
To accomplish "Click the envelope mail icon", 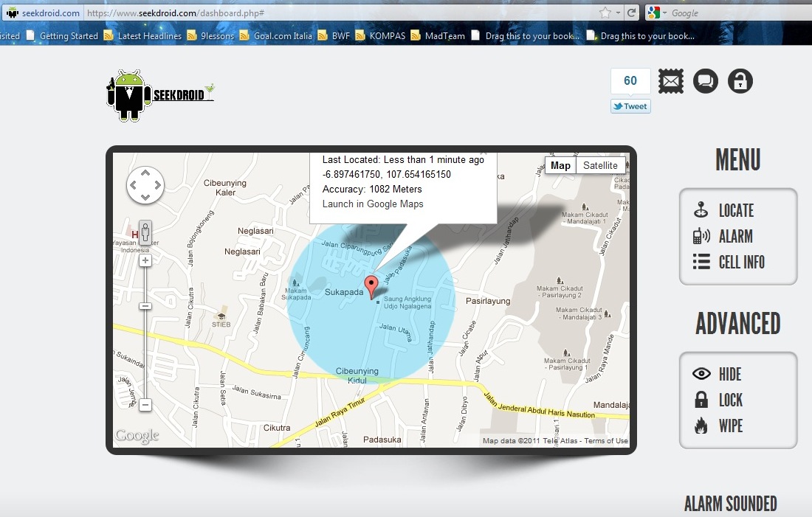I will pos(671,81).
